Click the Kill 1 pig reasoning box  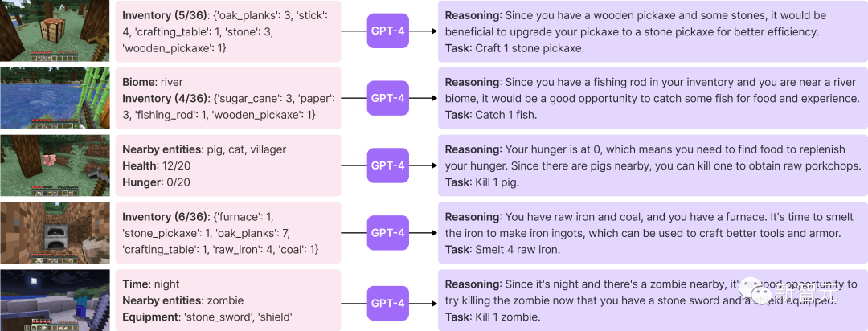tap(651, 165)
